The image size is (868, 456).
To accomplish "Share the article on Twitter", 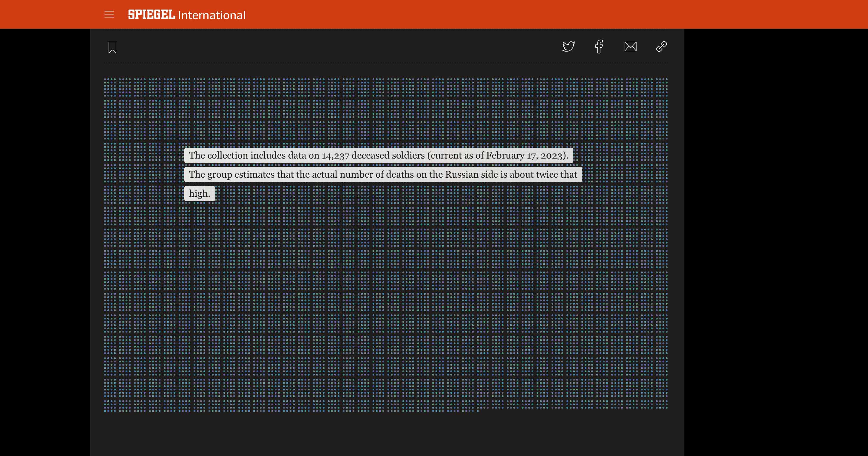I will click(569, 46).
